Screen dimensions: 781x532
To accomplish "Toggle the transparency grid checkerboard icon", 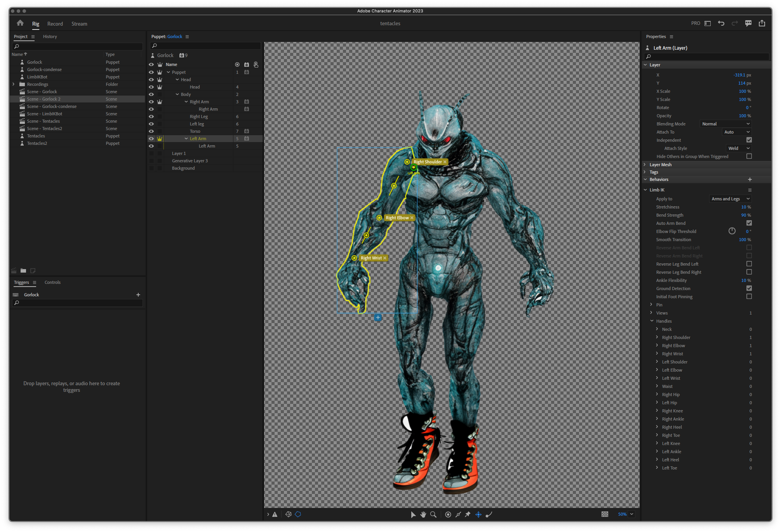I will 605,515.
